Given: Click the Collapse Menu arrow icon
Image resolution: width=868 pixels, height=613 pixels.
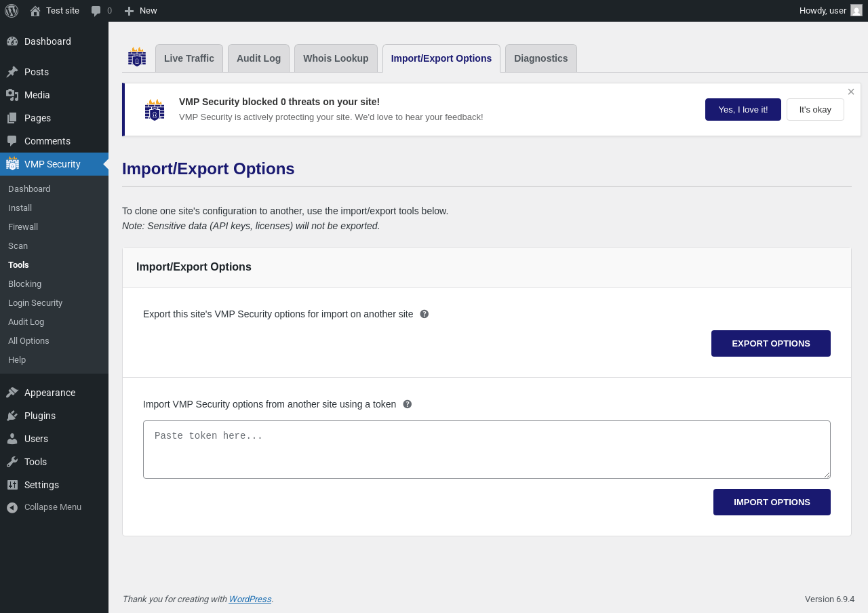Looking at the screenshot, I should click(12, 507).
